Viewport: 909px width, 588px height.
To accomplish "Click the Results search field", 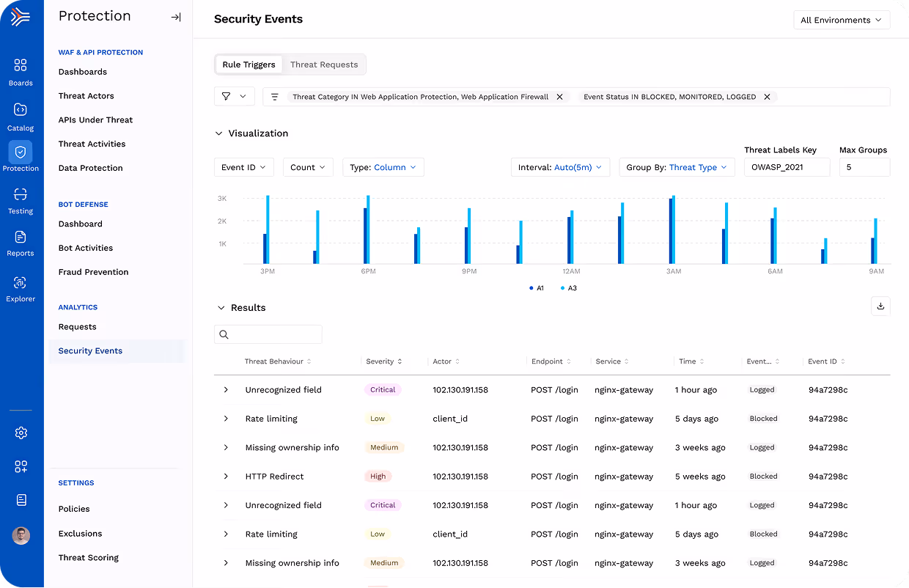I will point(268,334).
